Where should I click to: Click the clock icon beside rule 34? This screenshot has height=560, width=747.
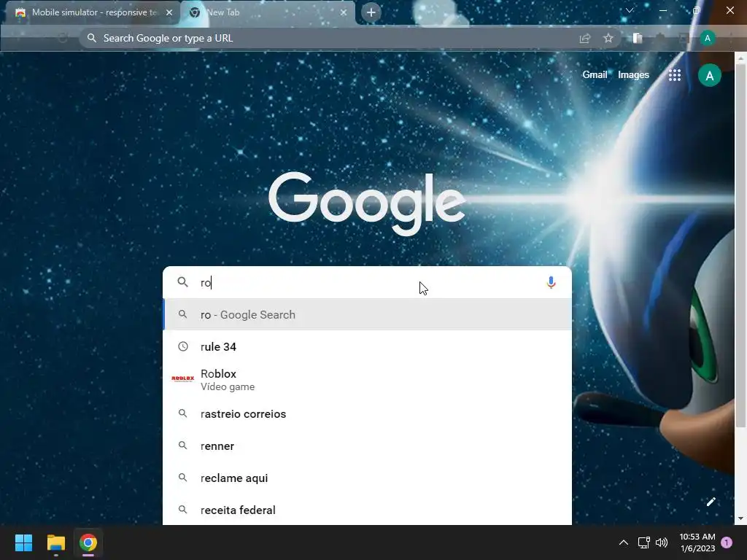tap(183, 346)
